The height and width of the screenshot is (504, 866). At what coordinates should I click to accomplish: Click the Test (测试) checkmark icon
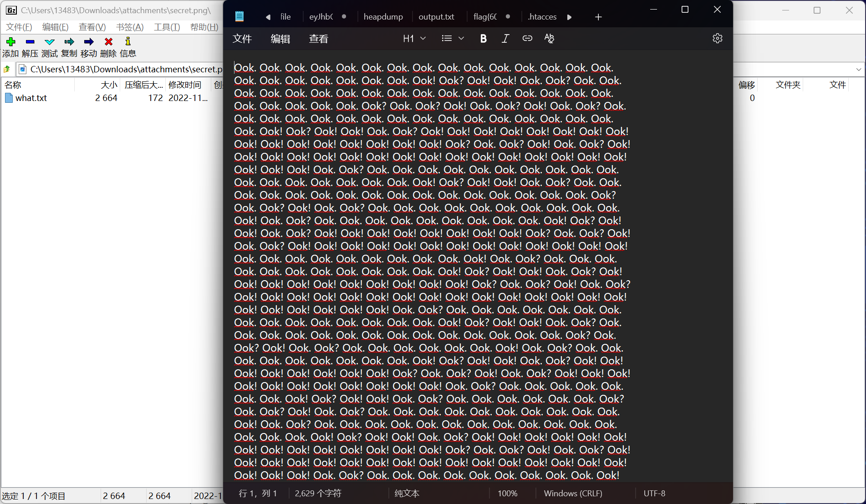coord(50,42)
